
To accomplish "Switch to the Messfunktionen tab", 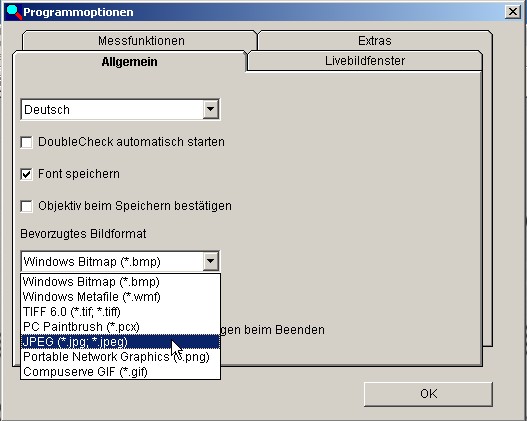I will point(141,41).
